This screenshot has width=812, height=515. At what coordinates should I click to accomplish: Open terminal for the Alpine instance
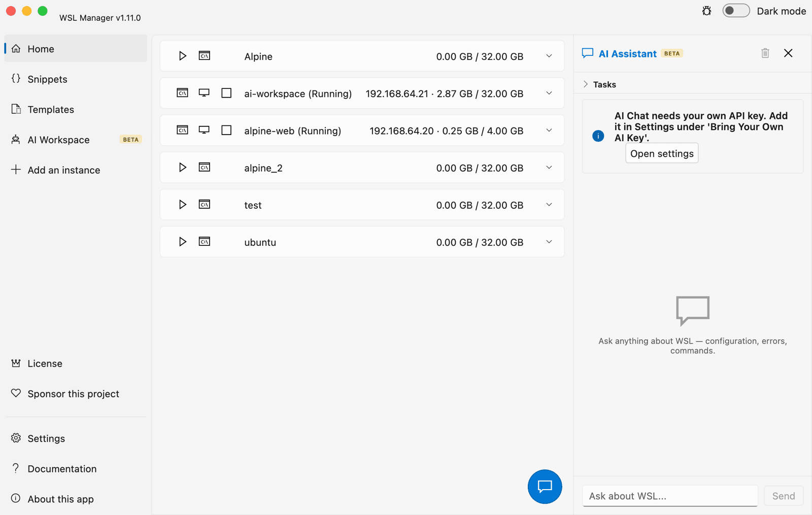[x=205, y=56]
